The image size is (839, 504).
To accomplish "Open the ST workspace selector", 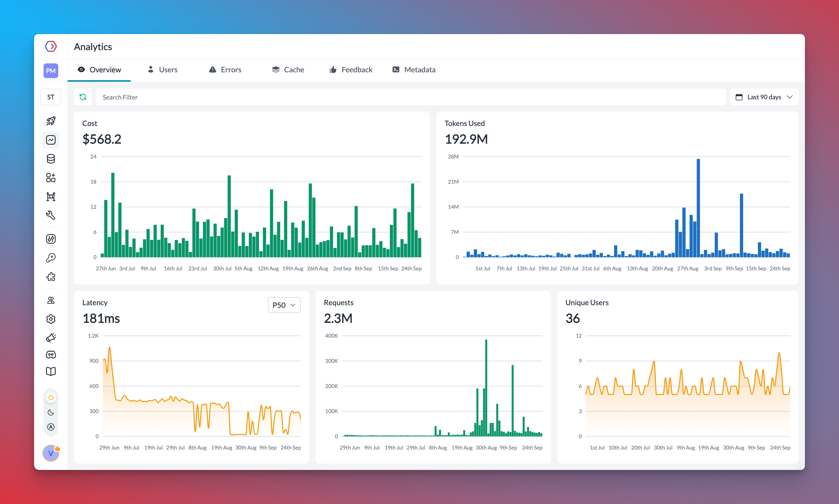I will [x=51, y=97].
